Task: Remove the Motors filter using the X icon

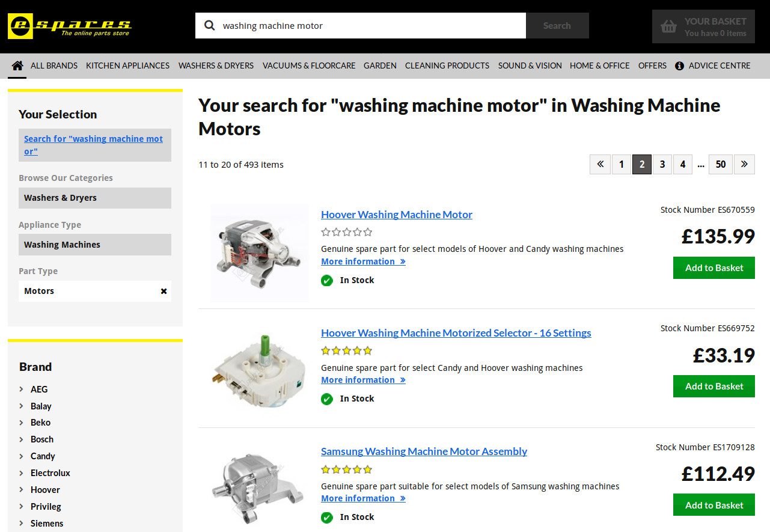Action: tap(163, 291)
